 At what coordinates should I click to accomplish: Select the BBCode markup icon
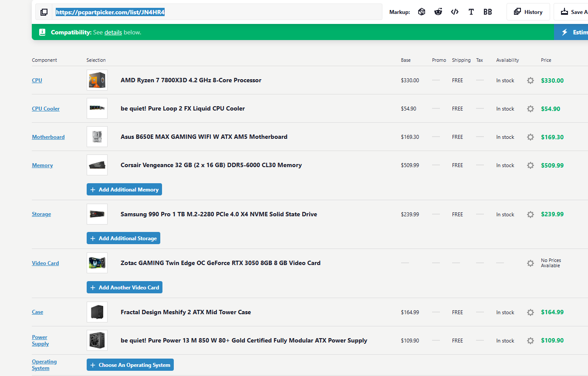pos(488,12)
